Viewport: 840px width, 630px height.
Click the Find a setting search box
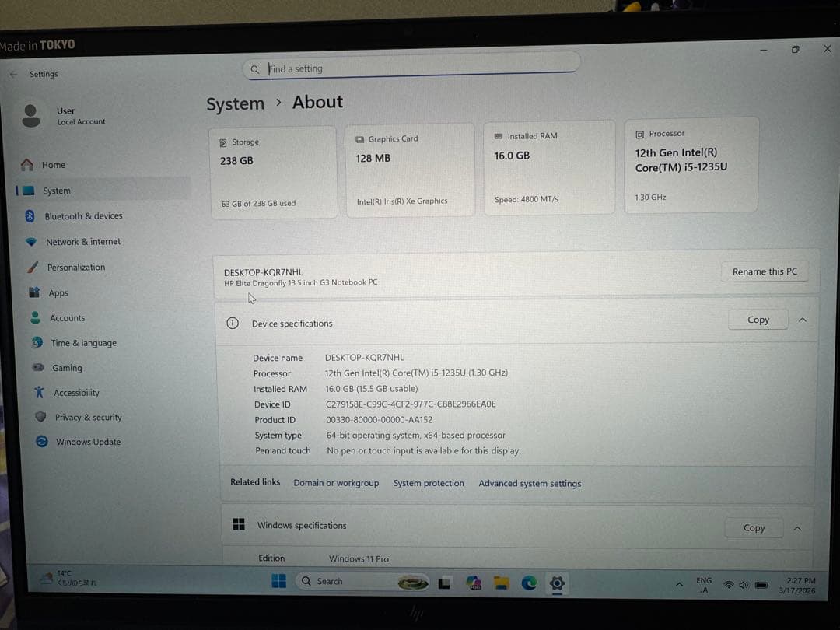point(411,68)
